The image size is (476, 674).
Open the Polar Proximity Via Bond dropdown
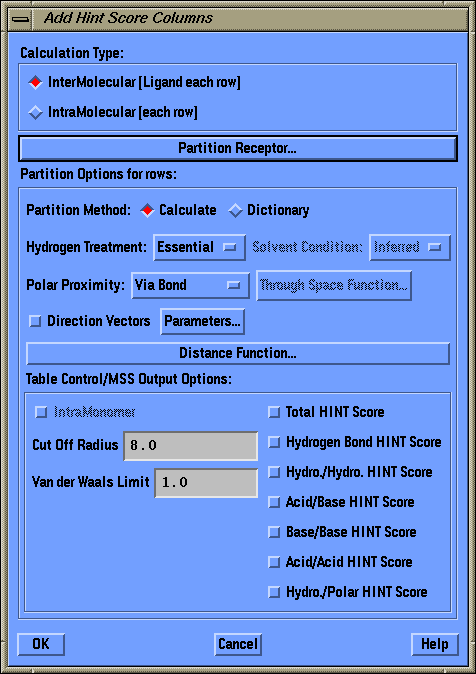(190, 285)
